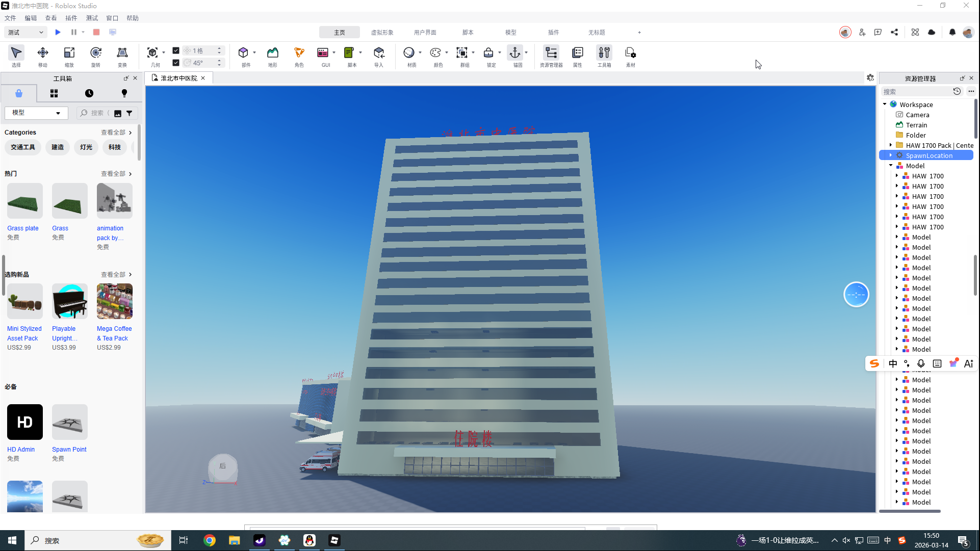Switch to the 虚拟形象 ribbon tab

(382, 32)
